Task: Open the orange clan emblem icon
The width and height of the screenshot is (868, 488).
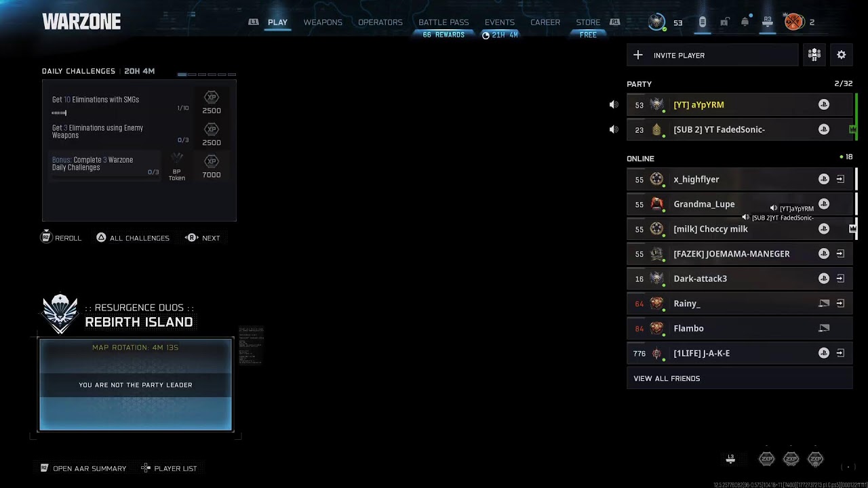Action: (x=793, y=22)
